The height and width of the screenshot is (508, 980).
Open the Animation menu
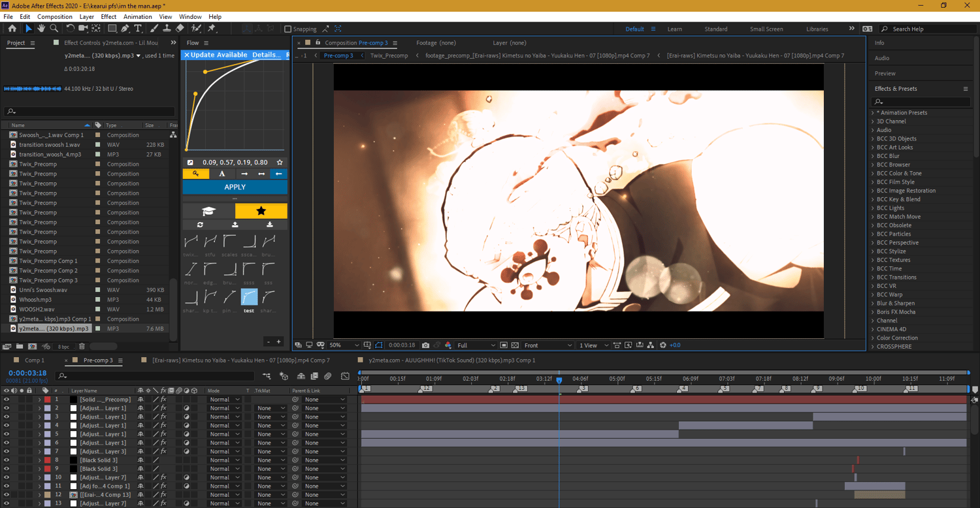click(137, 17)
